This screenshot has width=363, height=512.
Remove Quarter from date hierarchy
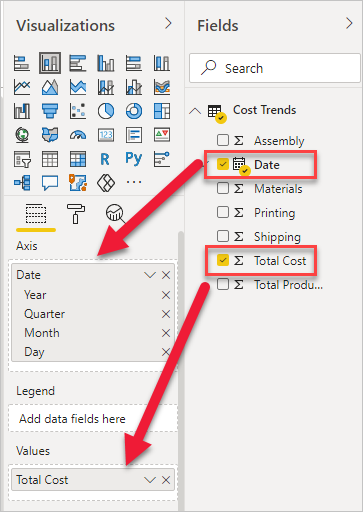point(166,314)
